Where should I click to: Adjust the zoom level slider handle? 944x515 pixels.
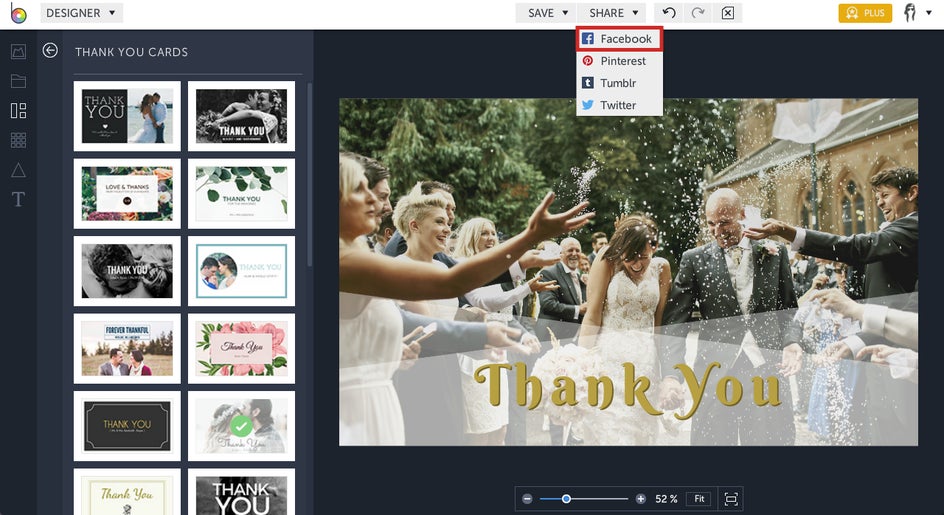(x=566, y=499)
